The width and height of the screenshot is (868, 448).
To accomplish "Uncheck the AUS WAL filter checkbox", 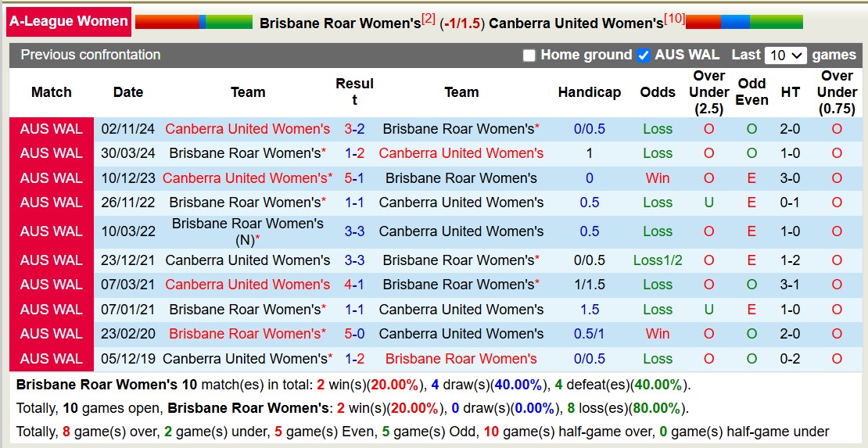I will click(x=644, y=56).
